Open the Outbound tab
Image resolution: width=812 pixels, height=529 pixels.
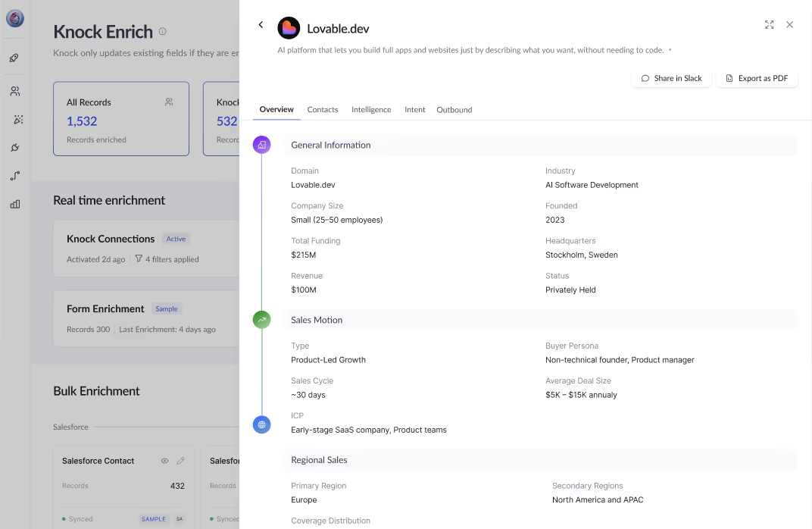click(454, 109)
